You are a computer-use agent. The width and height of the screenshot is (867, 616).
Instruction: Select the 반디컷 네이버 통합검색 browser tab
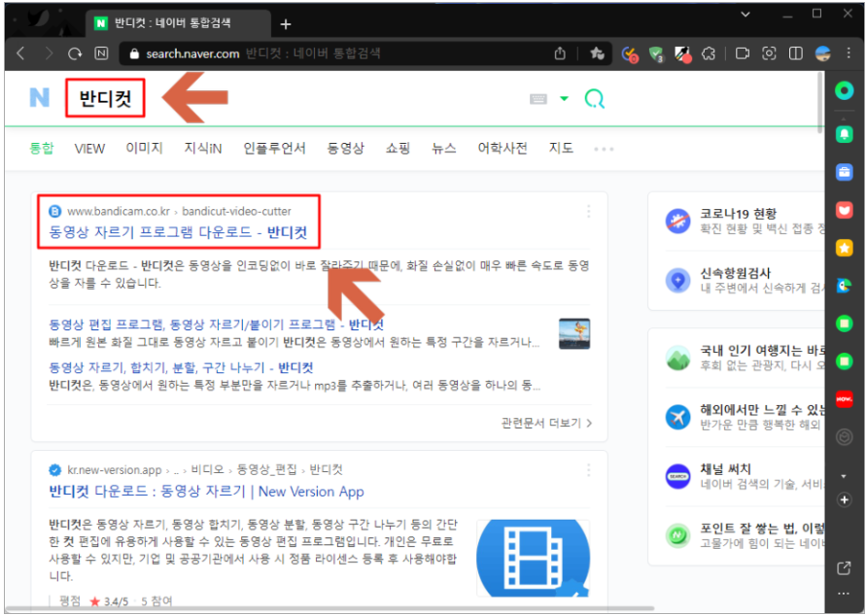coord(178,23)
